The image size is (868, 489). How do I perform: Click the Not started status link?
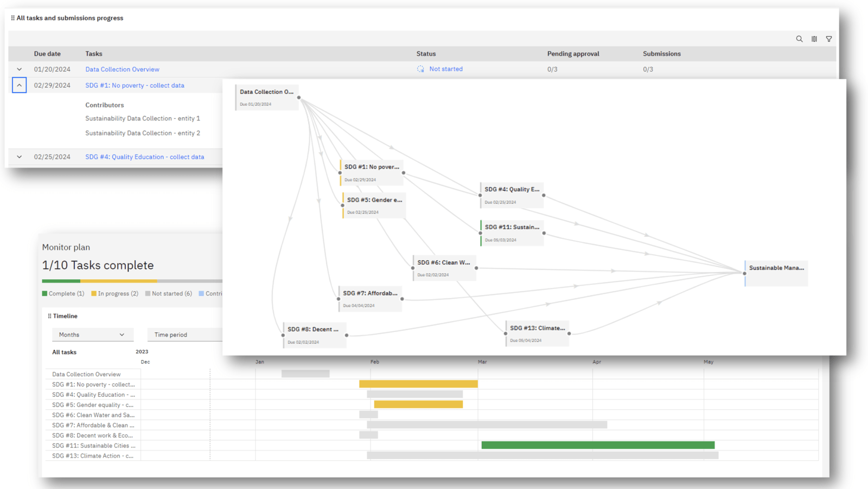click(446, 69)
